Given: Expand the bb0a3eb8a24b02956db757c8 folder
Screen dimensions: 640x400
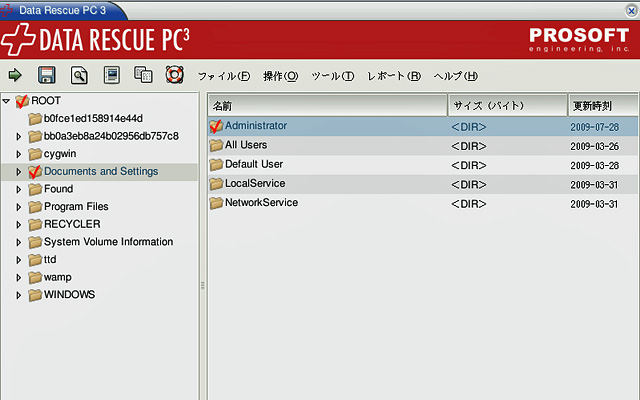Looking at the screenshot, I should [18, 136].
